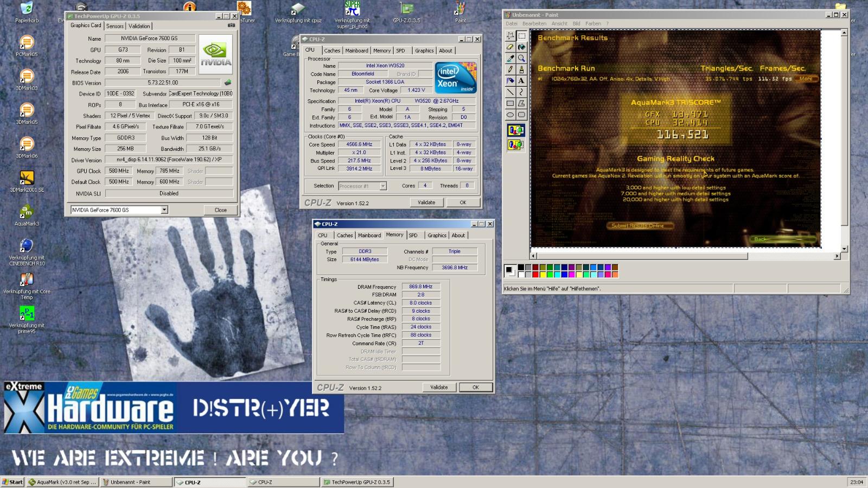Open the Caches tab in upper CPU-Z window
Image resolution: width=868 pixels, height=488 pixels.
(x=332, y=50)
